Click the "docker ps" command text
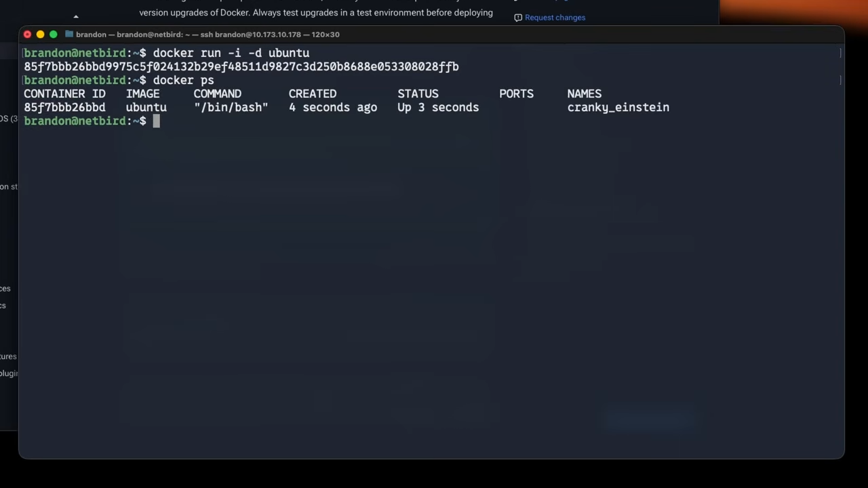This screenshot has width=868, height=488. tap(183, 81)
